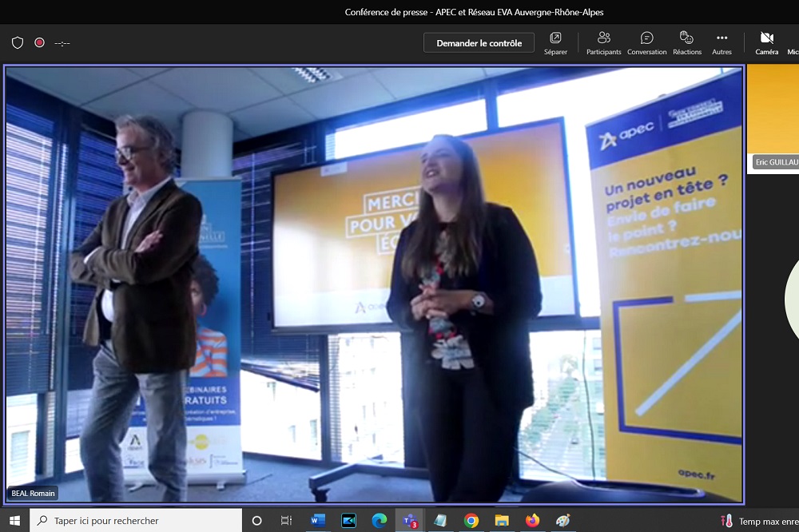
Task: Open the notepad-style taskbar app
Action: 440,520
